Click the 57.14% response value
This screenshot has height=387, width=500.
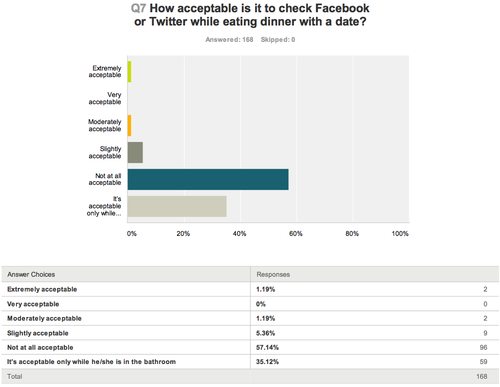pyautogui.click(x=267, y=347)
